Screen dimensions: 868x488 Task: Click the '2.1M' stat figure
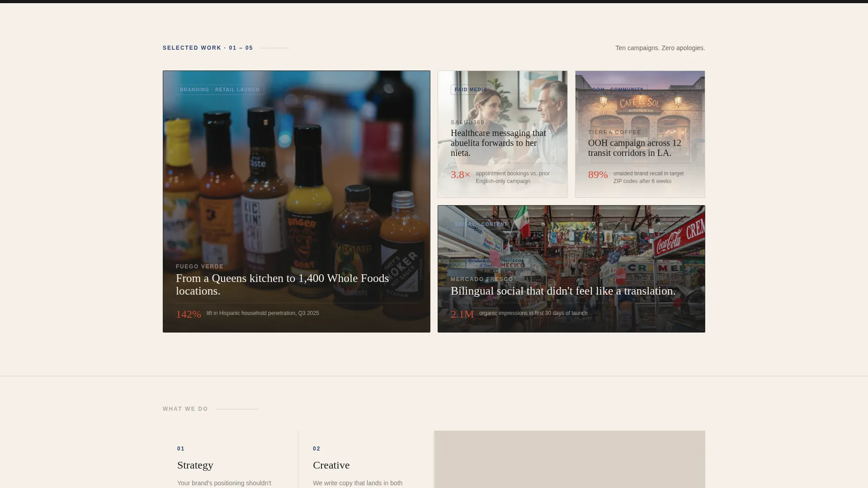(x=462, y=314)
